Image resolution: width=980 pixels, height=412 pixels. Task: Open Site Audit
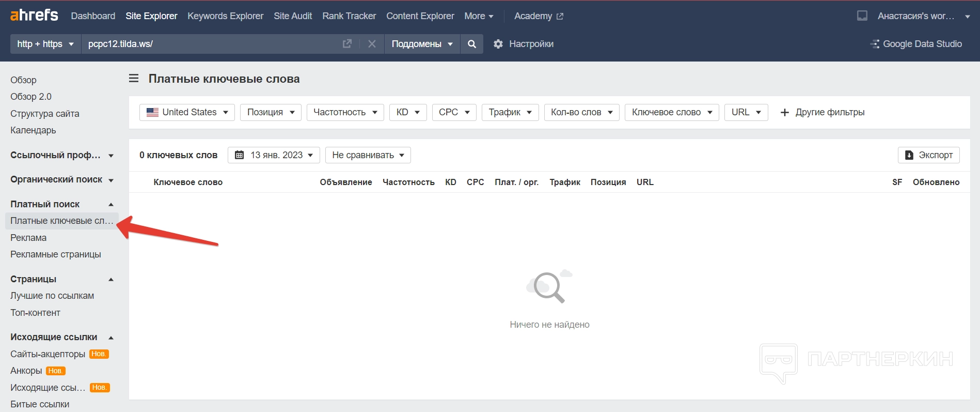tap(293, 16)
